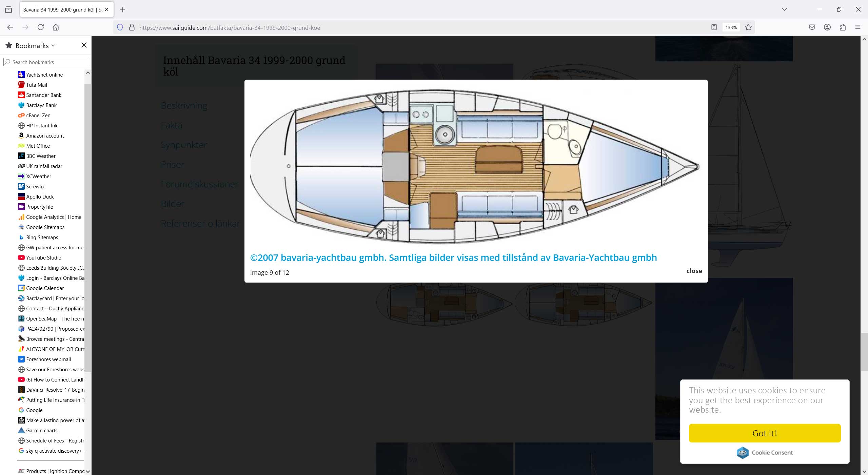Click the Search bookmarks field
868x475 pixels.
tap(46, 62)
